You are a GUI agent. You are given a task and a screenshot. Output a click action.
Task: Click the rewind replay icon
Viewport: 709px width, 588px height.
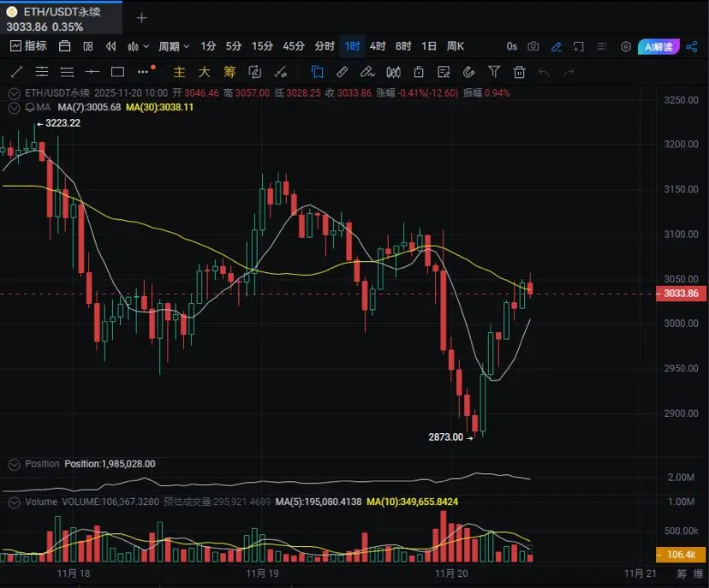pos(110,46)
